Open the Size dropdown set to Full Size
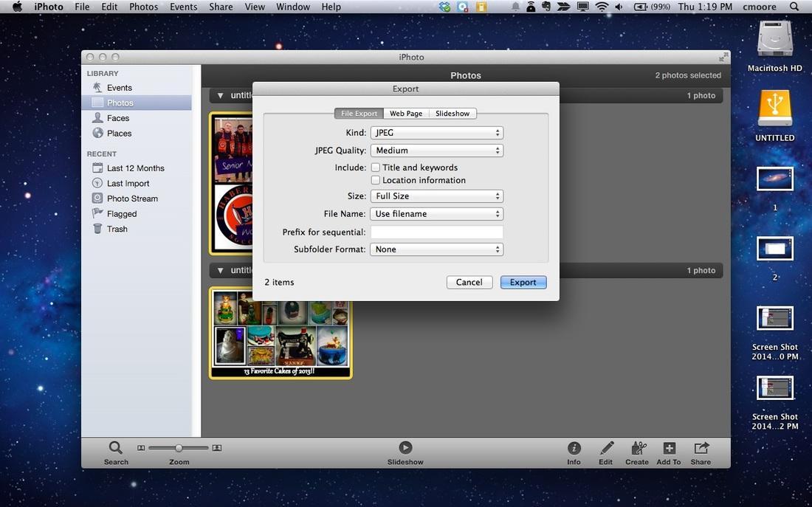 pyautogui.click(x=436, y=196)
